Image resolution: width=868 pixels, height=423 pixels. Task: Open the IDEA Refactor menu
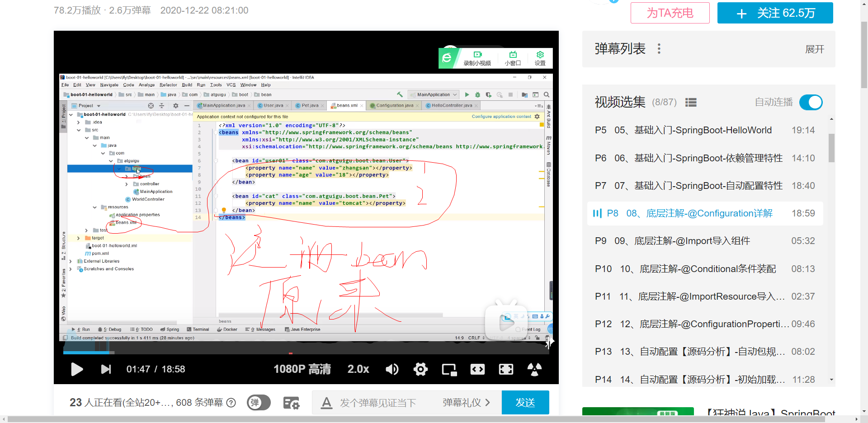pyautogui.click(x=168, y=85)
